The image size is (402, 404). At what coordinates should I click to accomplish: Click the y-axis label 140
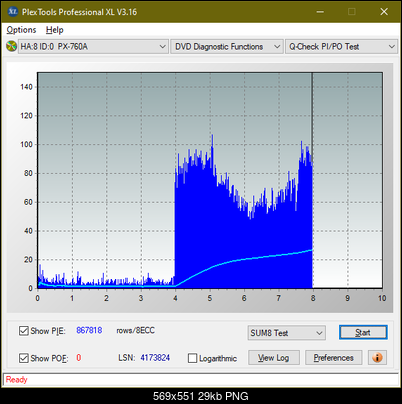(x=26, y=87)
